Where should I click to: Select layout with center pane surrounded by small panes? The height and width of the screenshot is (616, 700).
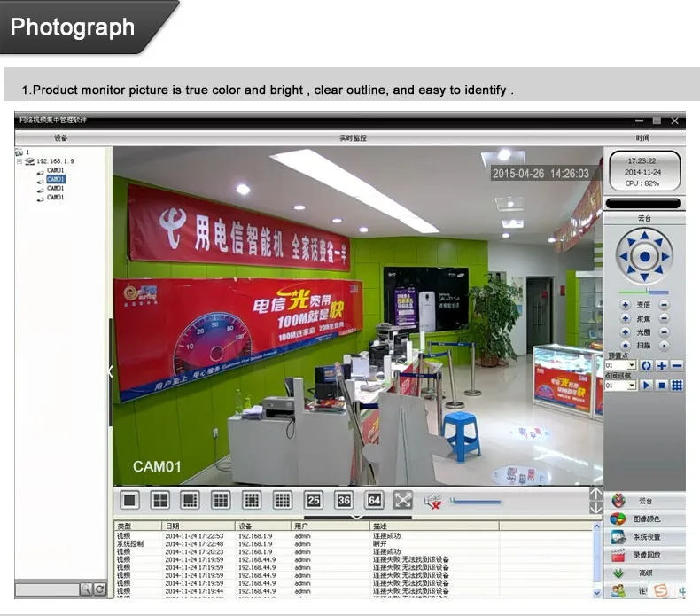[252, 500]
